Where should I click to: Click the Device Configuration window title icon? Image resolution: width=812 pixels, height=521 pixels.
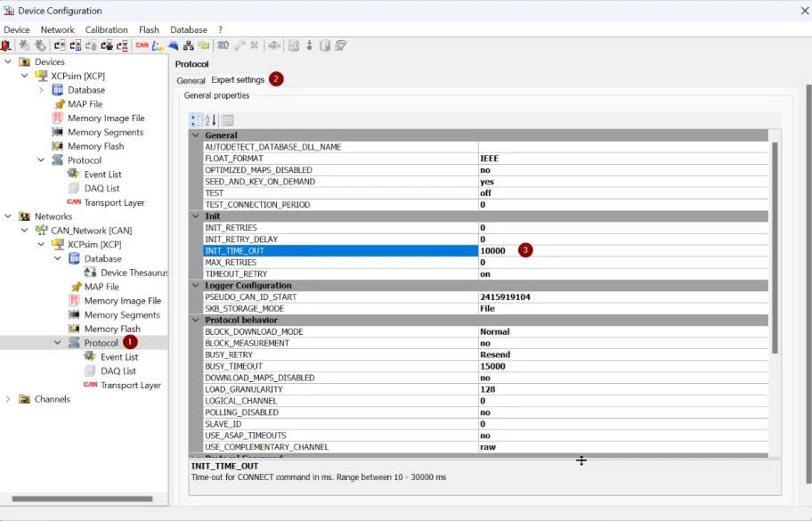coord(9,11)
